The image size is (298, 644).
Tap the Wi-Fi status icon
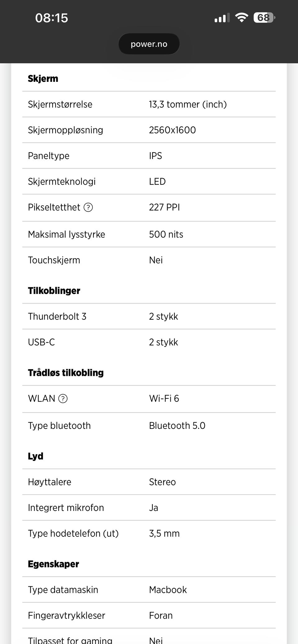pyautogui.click(x=241, y=18)
